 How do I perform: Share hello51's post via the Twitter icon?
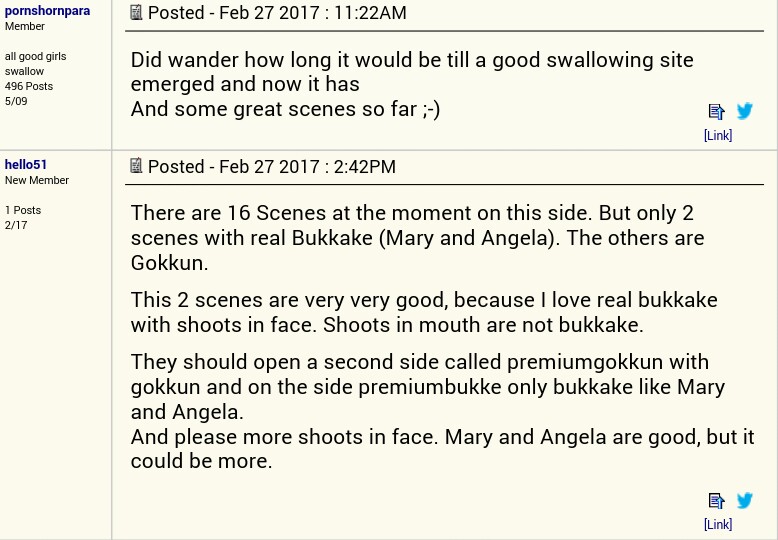pyautogui.click(x=744, y=500)
